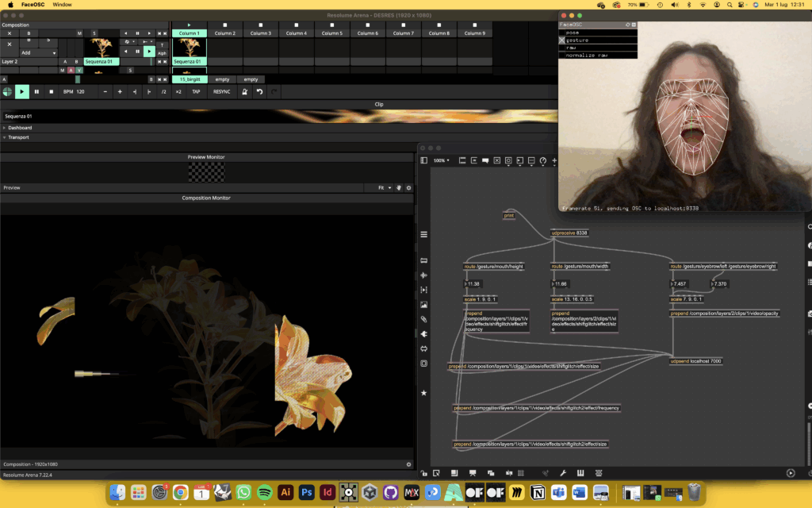Select the Column 3 header
The width and height of the screenshot is (812, 508).
(261, 33)
